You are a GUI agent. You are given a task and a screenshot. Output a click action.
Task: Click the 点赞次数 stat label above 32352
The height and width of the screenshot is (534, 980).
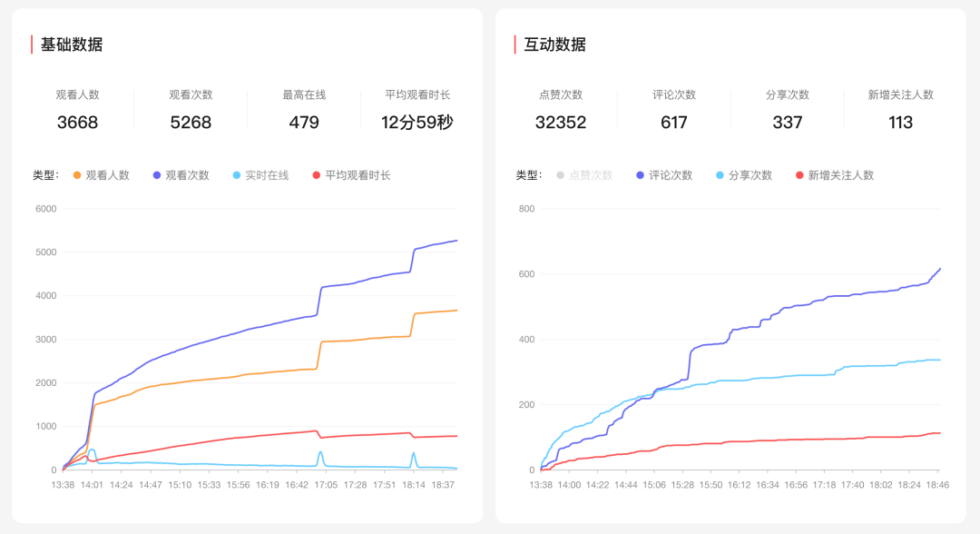tap(561, 95)
